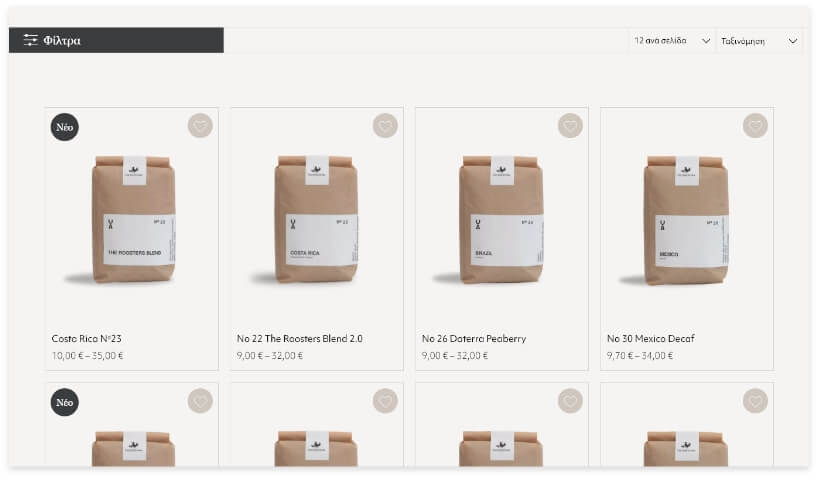Click heart icon on second-row first product
This screenshot has width=818, height=479.
pyautogui.click(x=200, y=401)
